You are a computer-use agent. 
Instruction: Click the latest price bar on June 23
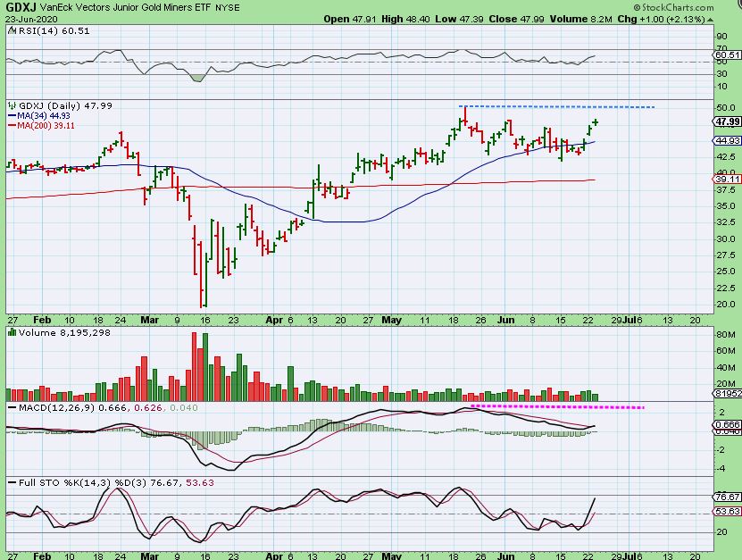595,122
